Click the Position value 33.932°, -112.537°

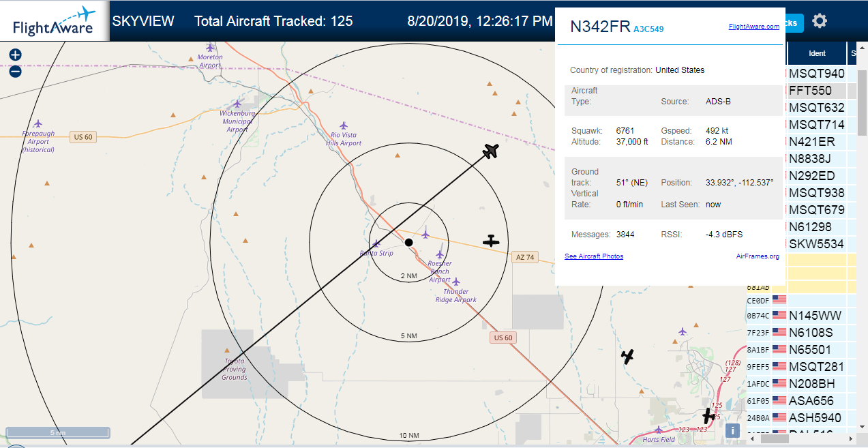coord(739,183)
